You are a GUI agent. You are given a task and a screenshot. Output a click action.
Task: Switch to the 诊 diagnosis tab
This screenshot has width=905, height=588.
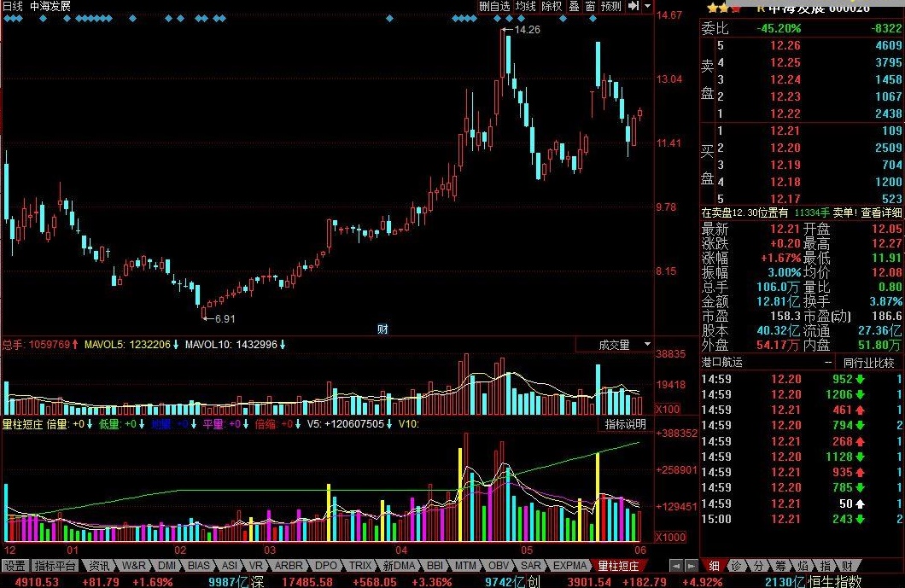736,566
